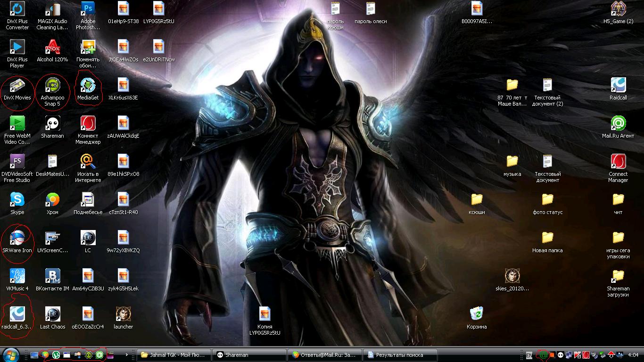
Task: Switch to Результаты поиска taskbar window
Action: click(x=401, y=355)
